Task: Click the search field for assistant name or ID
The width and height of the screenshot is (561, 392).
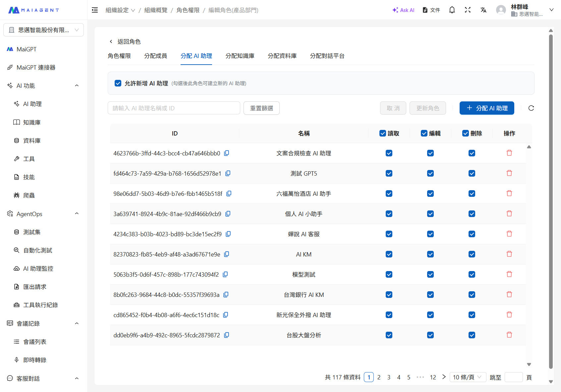Action: coord(174,108)
